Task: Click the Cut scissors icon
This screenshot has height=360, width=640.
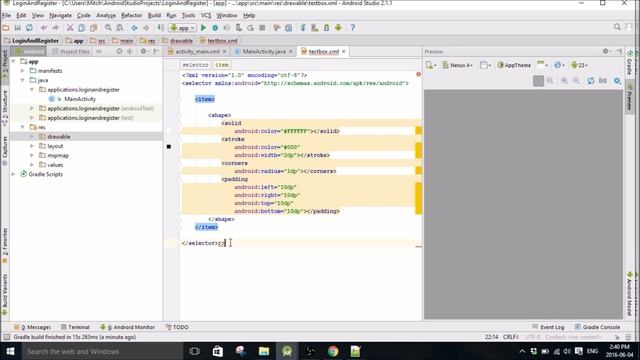Action: (70, 28)
